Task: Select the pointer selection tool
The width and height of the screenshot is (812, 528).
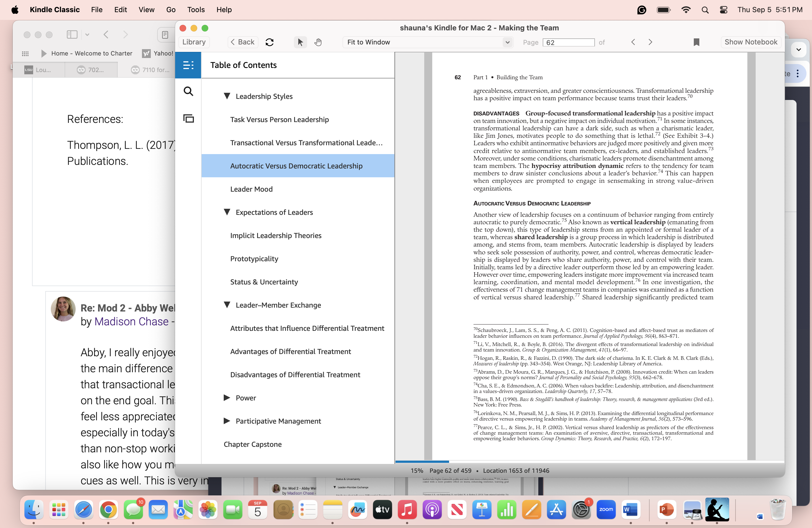Action: coord(300,42)
